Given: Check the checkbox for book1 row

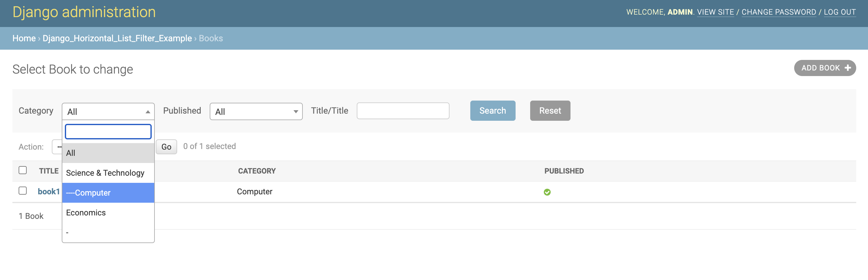Looking at the screenshot, I should point(23,191).
